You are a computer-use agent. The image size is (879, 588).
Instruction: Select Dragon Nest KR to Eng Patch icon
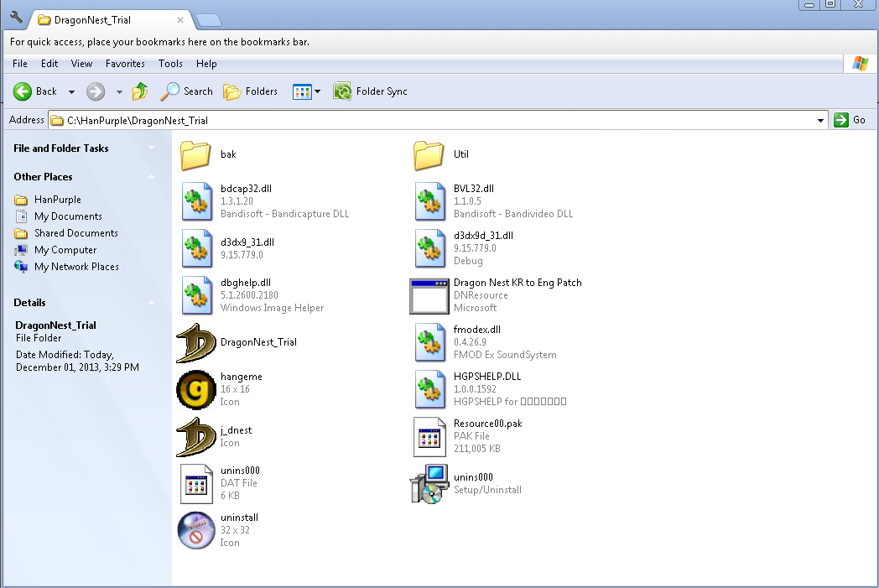click(x=429, y=296)
